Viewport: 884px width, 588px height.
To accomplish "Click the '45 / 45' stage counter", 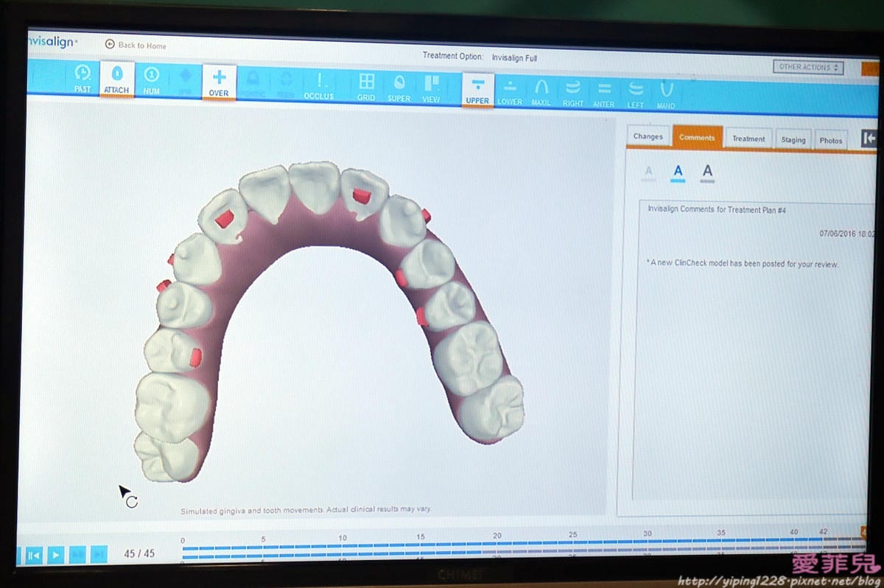I will (x=139, y=553).
